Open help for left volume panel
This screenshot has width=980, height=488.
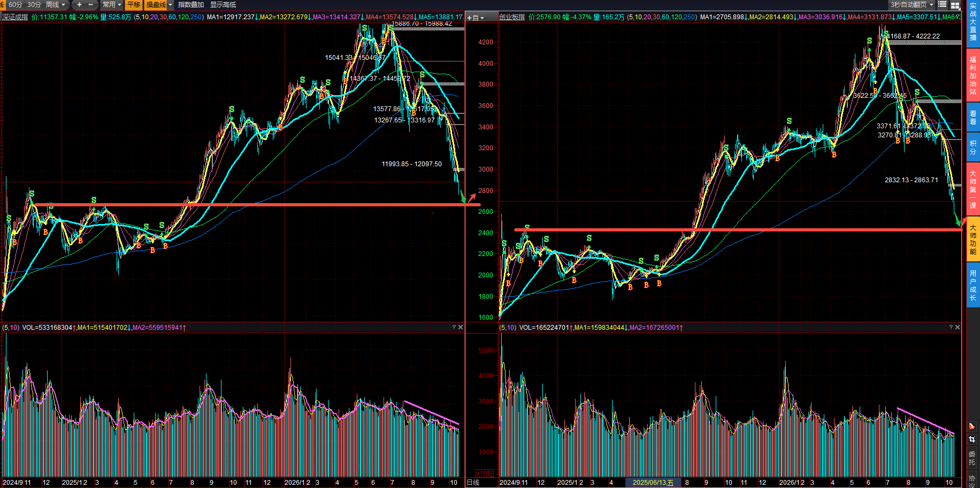click(454, 327)
